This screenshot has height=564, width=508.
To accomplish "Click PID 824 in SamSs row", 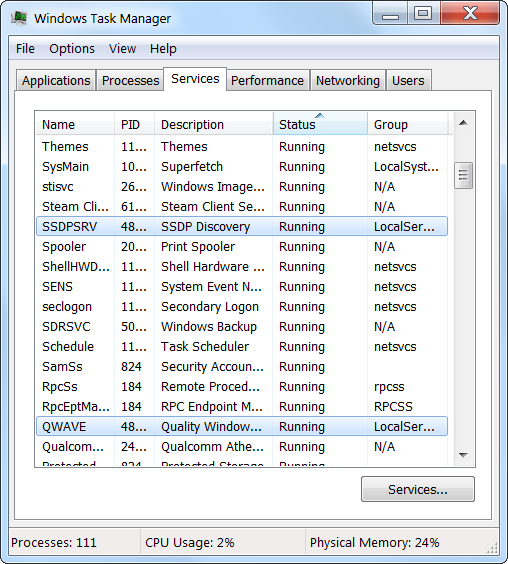I will tap(131, 367).
